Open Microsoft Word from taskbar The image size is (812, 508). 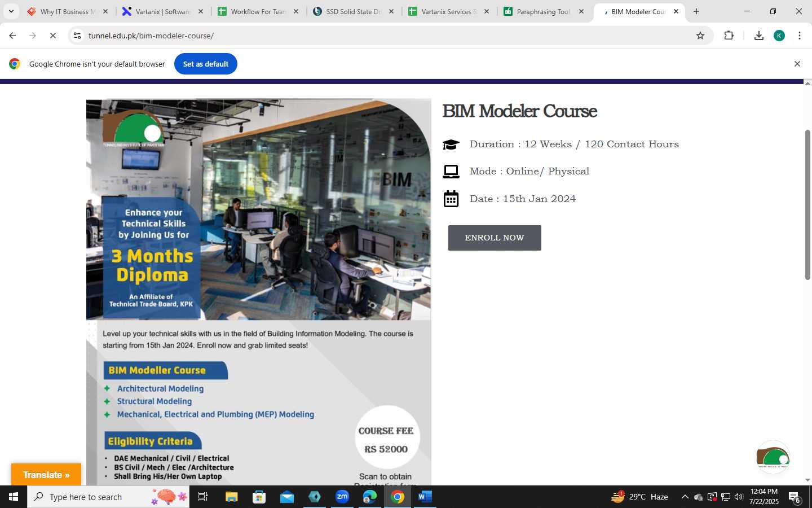click(x=425, y=497)
